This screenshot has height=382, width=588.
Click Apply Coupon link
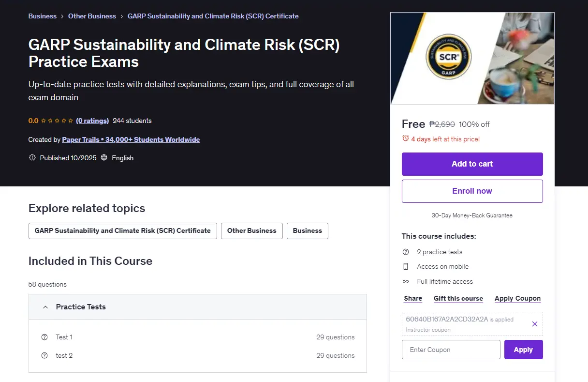(517, 298)
